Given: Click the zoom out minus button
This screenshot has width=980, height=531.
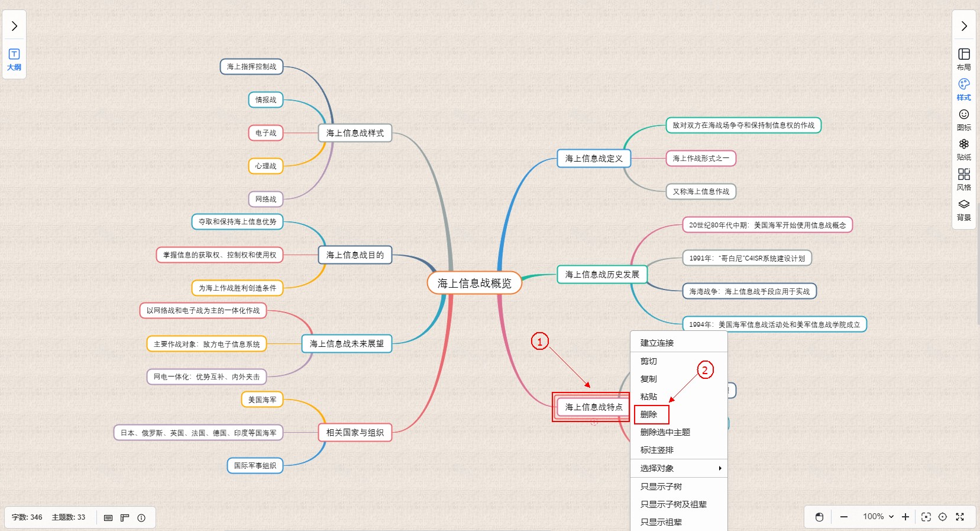Looking at the screenshot, I should (x=844, y=517).
